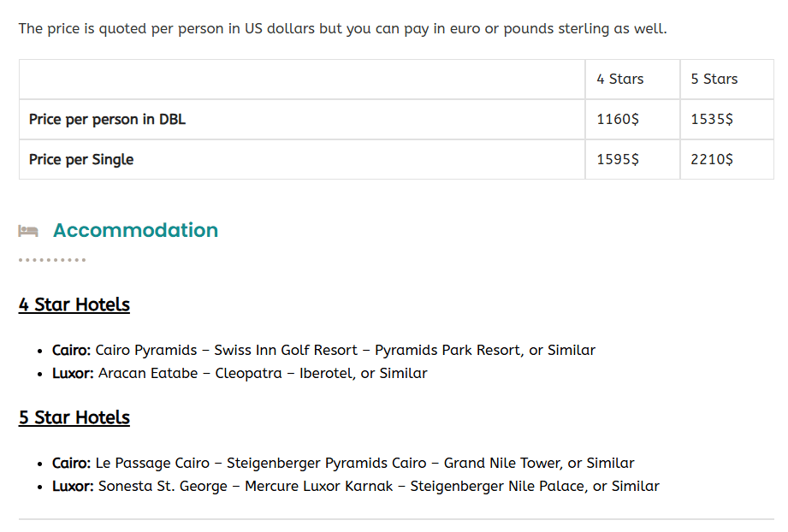Screen dimensions: 788x532
Task: Click the Cairo Pyramids hotel text
Action: point(145,350)
